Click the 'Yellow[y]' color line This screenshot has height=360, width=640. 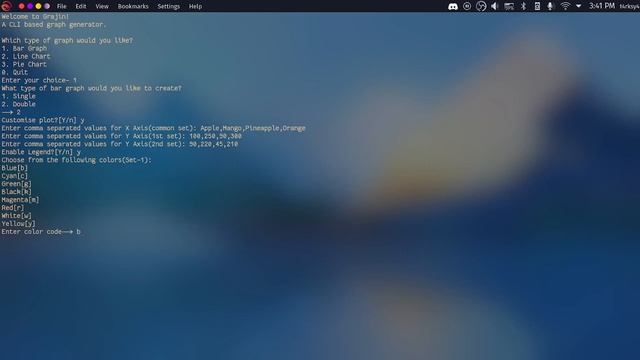tap(18, 223)
